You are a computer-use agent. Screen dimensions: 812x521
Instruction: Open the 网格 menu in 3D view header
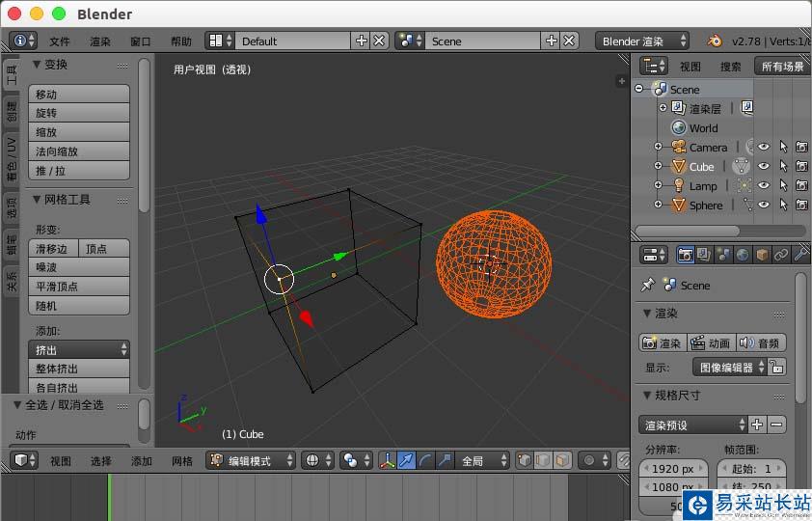(x=181, y=461)
